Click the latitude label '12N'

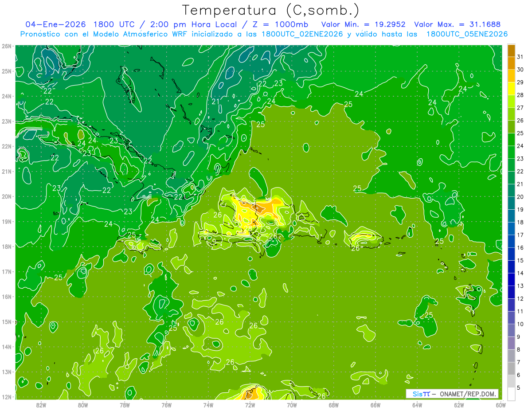7,397
